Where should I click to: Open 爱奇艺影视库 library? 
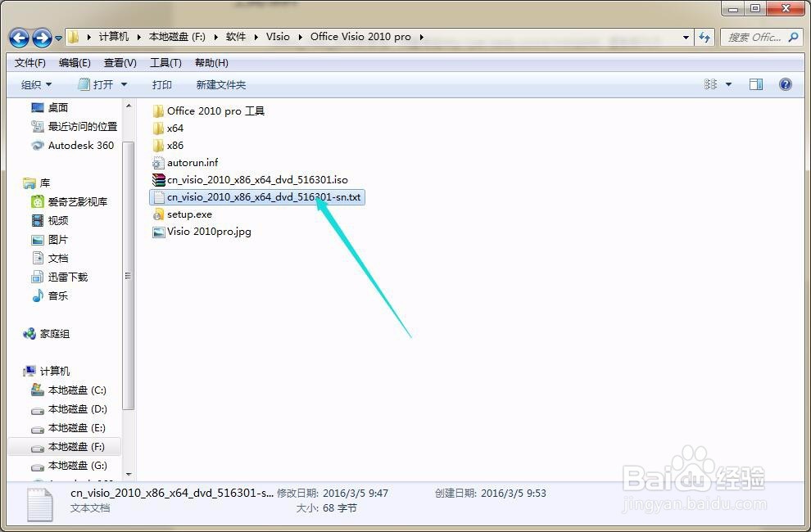pos(70,201)
